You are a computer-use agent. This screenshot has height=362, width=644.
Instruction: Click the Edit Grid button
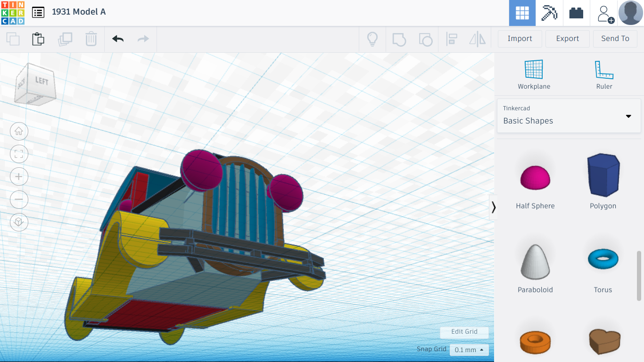click(x=464, y=332)
